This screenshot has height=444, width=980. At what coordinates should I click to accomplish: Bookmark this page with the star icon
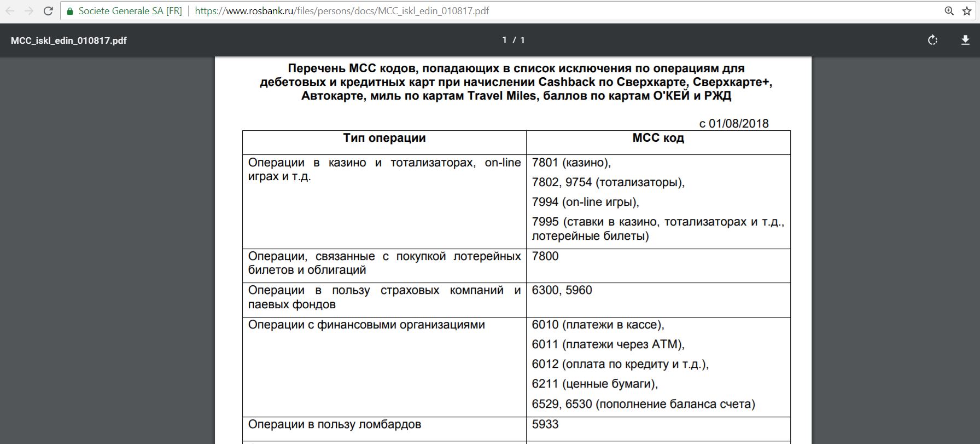(x=966, y=11)
